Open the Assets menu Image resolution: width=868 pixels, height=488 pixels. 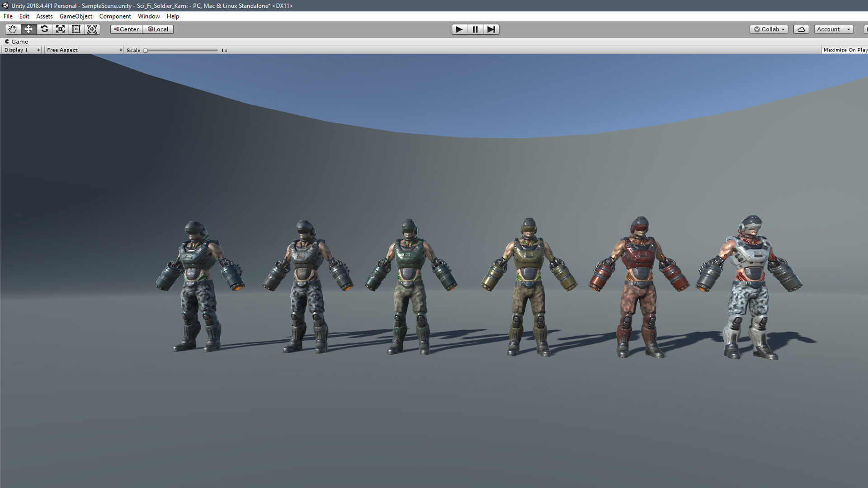[x=44, y=16]
